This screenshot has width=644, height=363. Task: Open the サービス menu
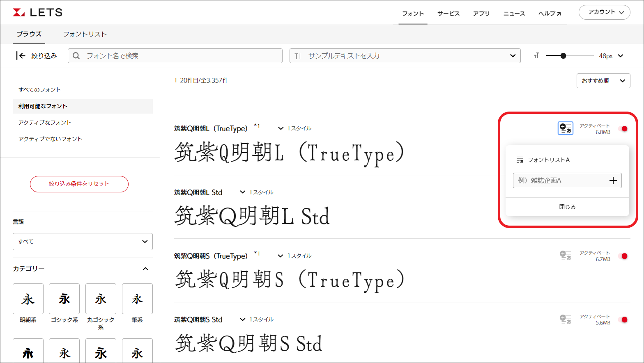[x=448, y=14]
